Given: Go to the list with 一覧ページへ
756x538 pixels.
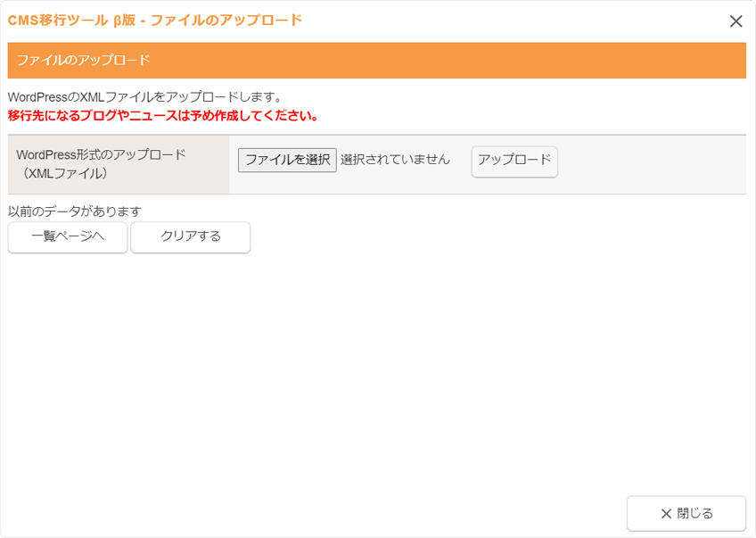Looking at the screenshot, I should click(68, 237).
